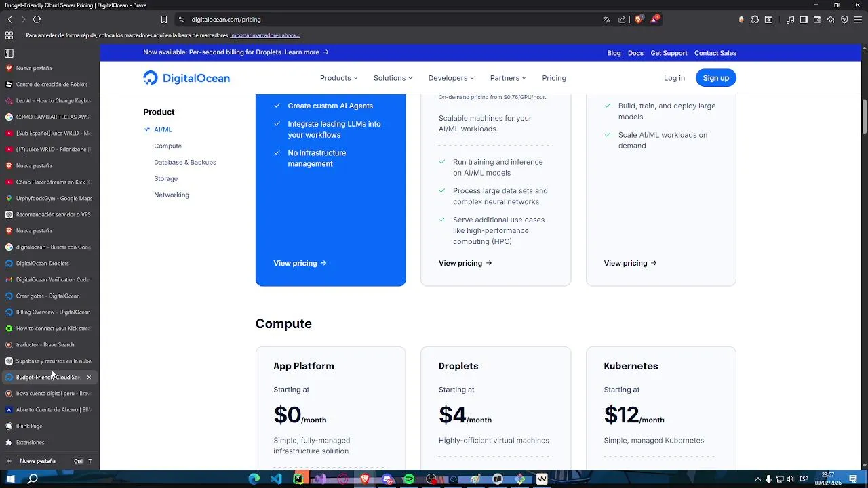Expand the Partners dropdown menu
Screen dimensions: 868x488
point(508,78)
